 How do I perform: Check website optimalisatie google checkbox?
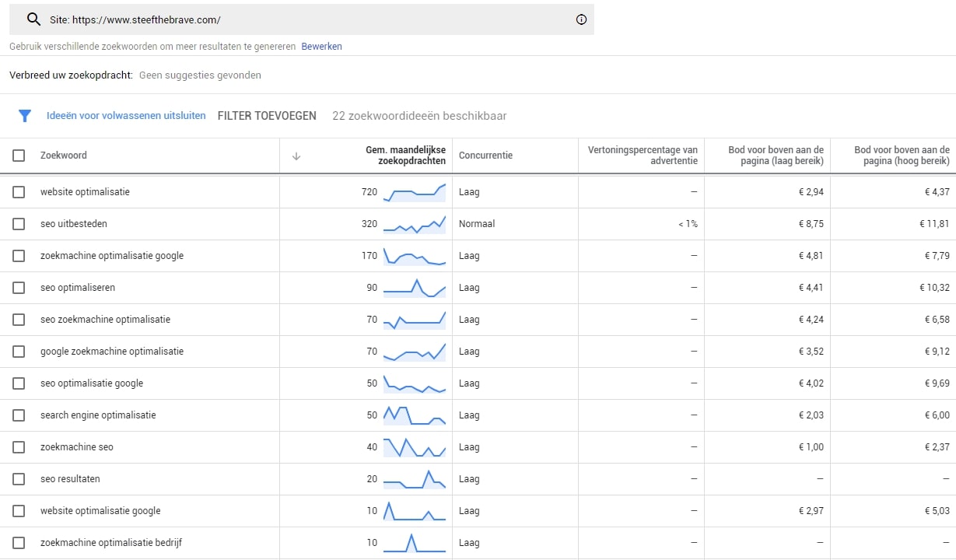[19, 511]
